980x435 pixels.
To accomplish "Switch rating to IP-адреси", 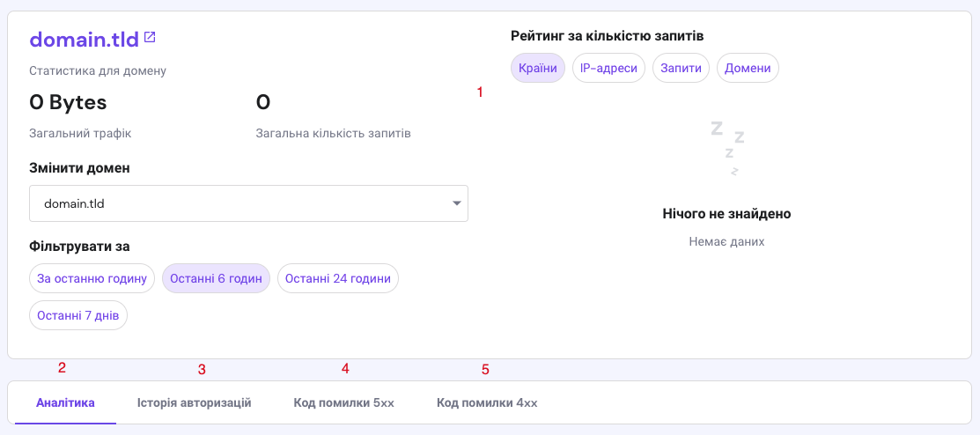I will point(608,68).
